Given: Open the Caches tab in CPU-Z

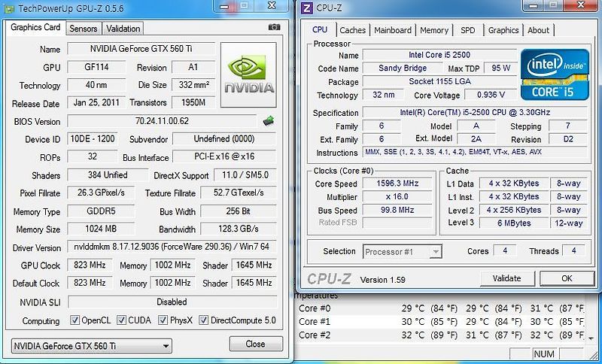Looking at the screenshot, I should click(352, 30).
